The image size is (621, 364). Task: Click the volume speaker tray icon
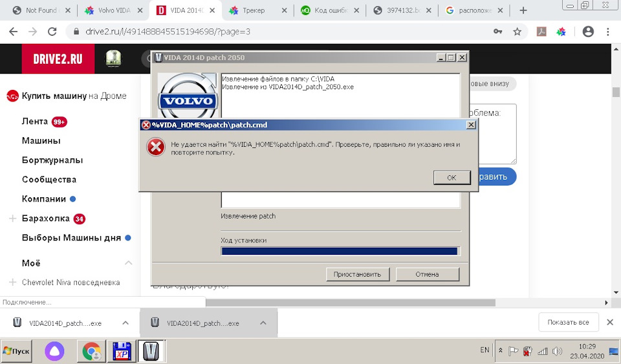(557, 351)
